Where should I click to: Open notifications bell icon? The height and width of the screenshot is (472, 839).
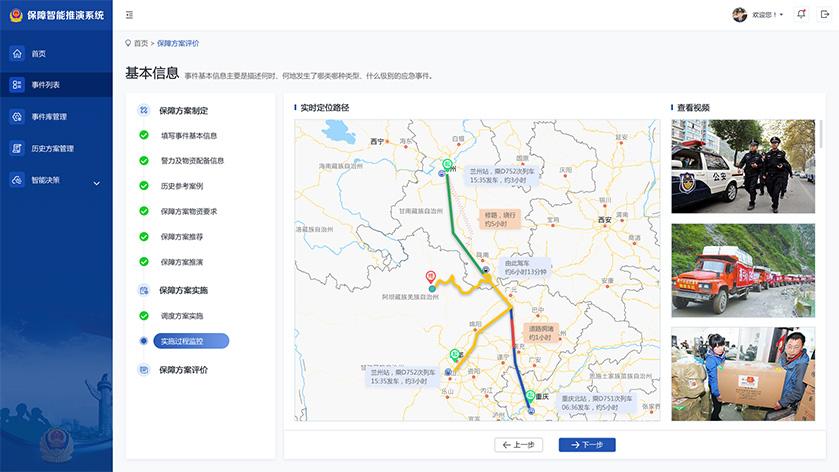tap(801, 14)
